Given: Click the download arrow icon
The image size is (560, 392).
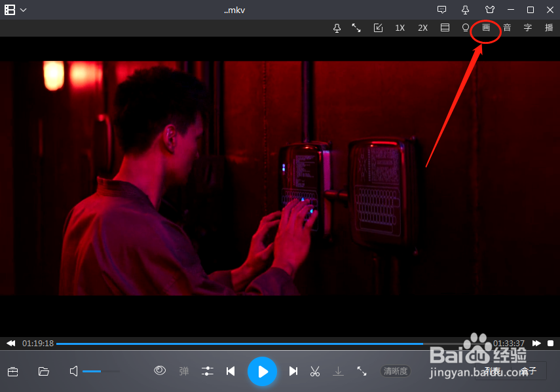Looking at the screenshot, I should click(x=338, y=371).
